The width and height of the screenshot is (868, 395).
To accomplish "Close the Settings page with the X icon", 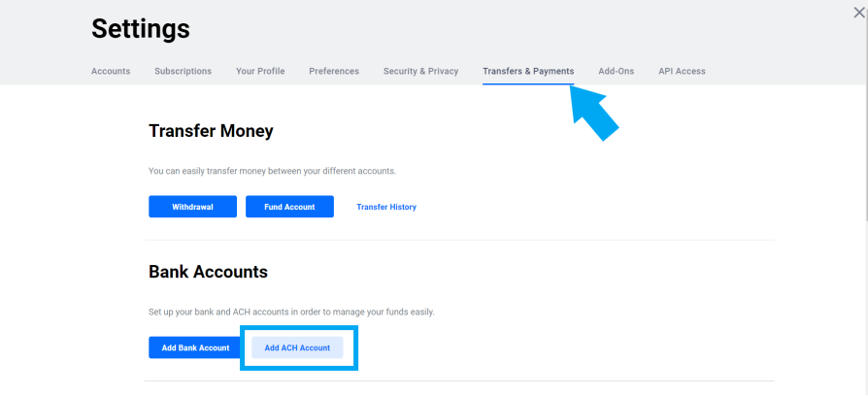I will pyautogui.click(x=858, y=14).
